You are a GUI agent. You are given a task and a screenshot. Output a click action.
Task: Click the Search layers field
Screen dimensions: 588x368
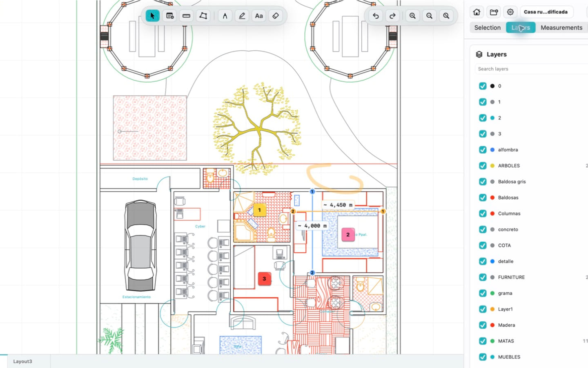click(x=531, y=69)
